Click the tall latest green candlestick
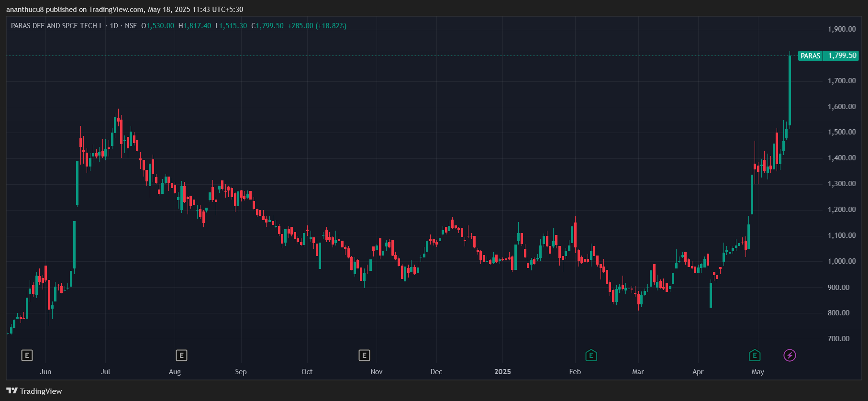This screenshot has height=401, width=868. (x=790, y=91)
